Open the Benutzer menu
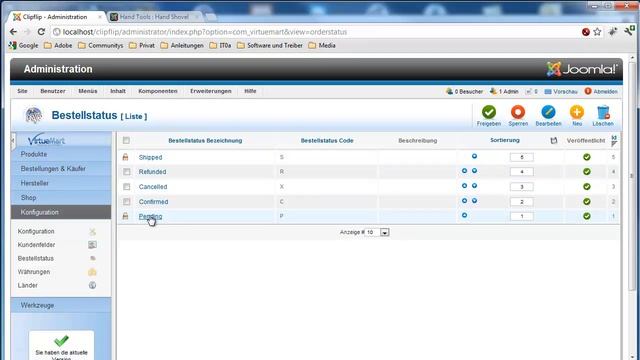This screenshot has height=360, width=640. 53,91
